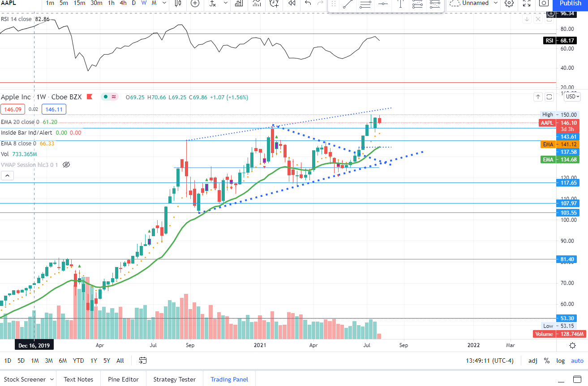Open the USD currency dropdown

[x=572, y=96]
